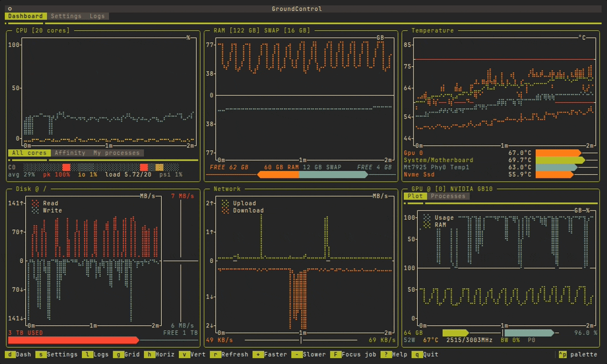The width and height of the screenshot is (607, 364).
Task: Click the Upload legend swatch in Network panel
Action: point(225,203)
